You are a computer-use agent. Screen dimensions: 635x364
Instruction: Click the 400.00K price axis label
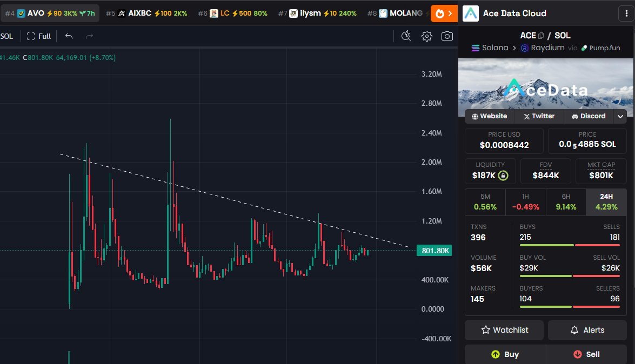pos(435,280)
